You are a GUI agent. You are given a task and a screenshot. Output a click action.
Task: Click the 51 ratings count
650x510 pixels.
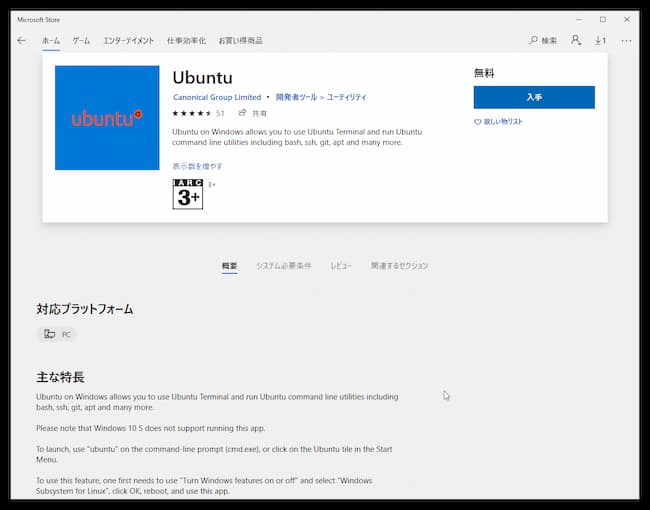220,113
